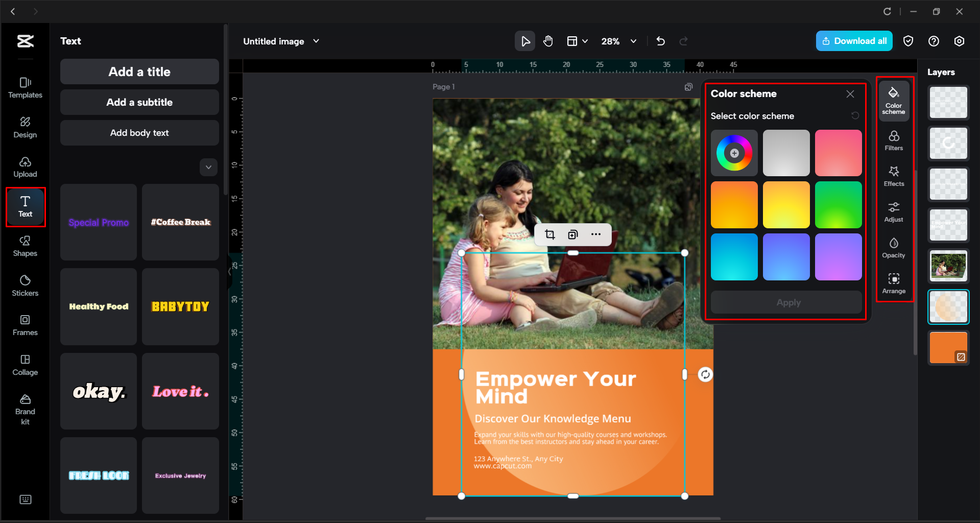The image size is (980, 523).
Task: Click the Apply button in Color scheme
Action: (x=787, y=302)
